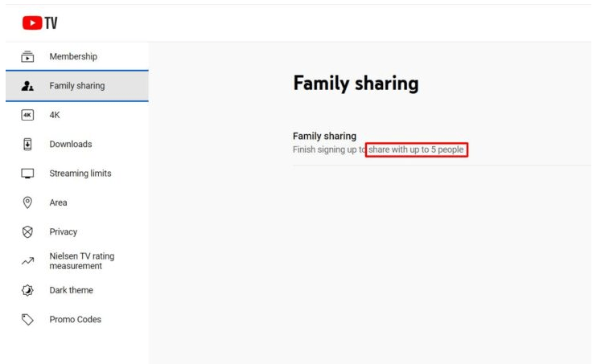This screenshot has width=605, height=364.
Task: View the Privacy settings
Action: [77, 232]
